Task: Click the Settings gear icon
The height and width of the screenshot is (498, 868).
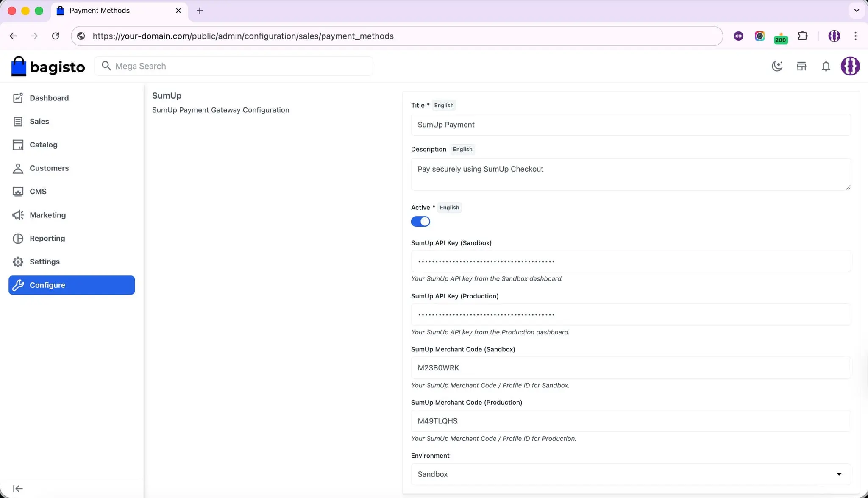Action: click(18, 262)
